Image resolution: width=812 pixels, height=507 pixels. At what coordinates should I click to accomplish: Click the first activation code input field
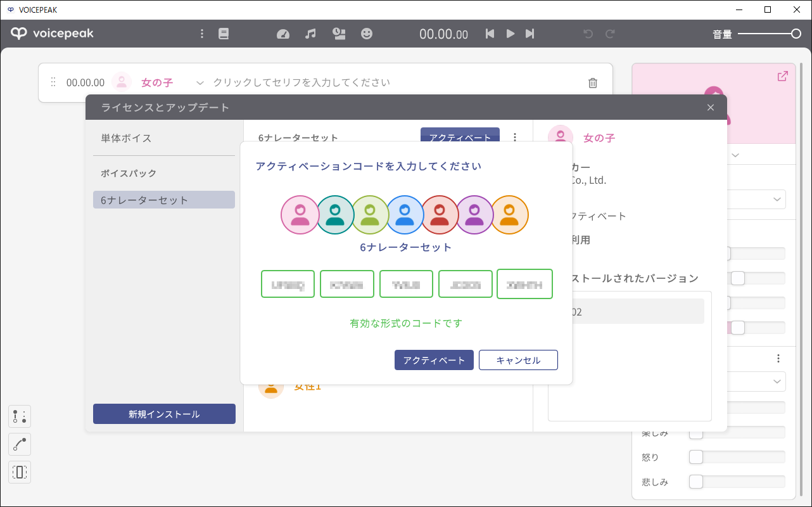[x=288, y=284]
